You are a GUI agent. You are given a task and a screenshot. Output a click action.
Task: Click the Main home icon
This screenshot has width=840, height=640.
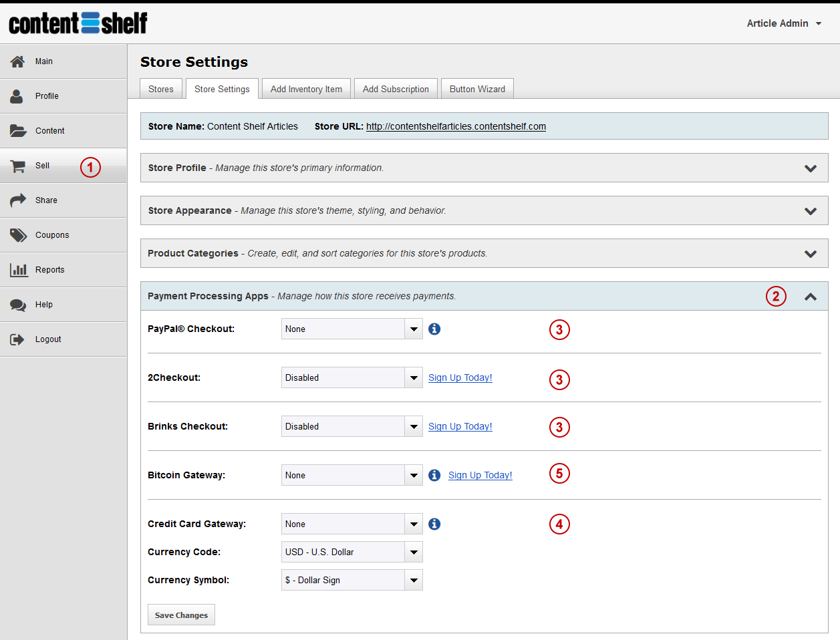(17, 61)
